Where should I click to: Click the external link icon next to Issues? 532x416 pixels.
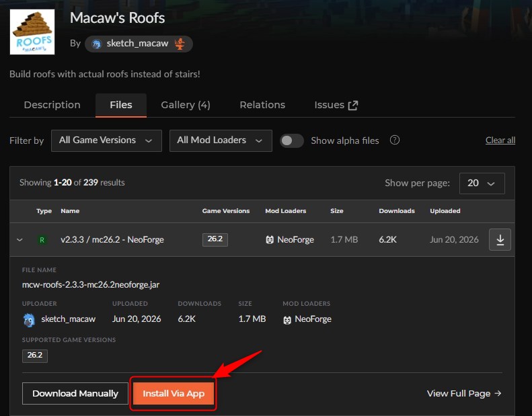point(353,106)
